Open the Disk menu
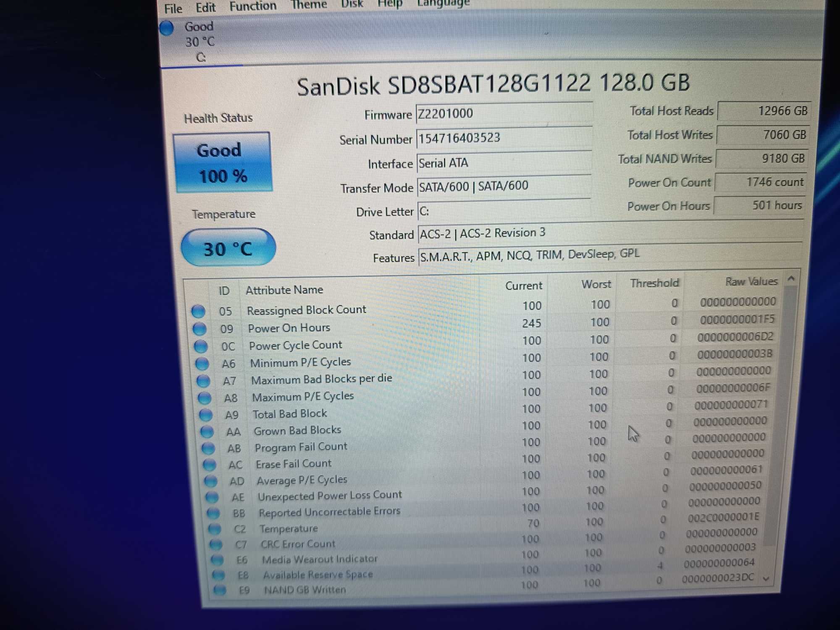The height and width of the screenshot is (630, 840). 352,4
